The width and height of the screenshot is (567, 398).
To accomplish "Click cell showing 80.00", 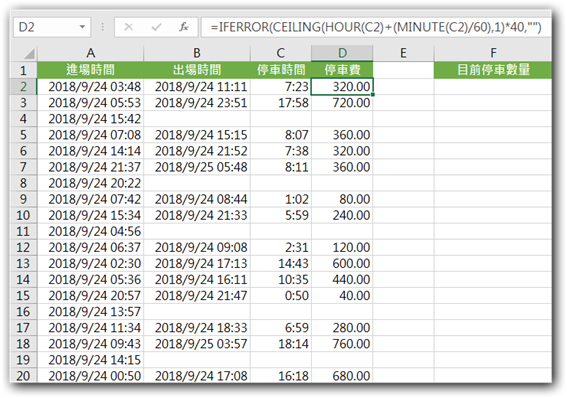I will (x=342, y=199).
